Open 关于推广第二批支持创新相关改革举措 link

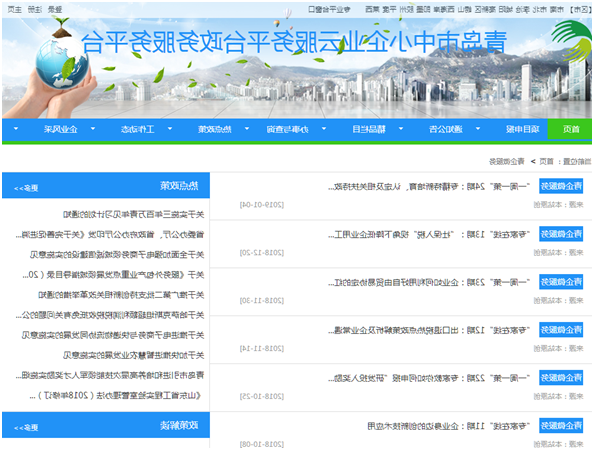click(x=121, y=295)
